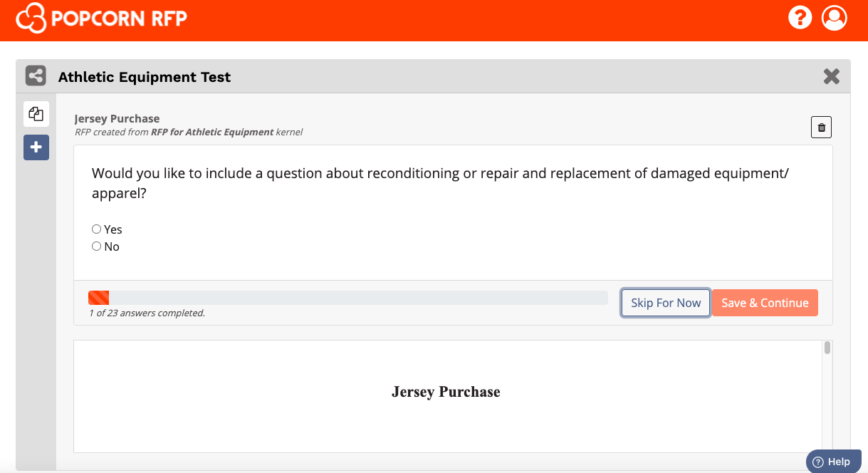Click the documents copy icon in sidebar
This screenshot has height=473, width=868.
click(36, 114)
